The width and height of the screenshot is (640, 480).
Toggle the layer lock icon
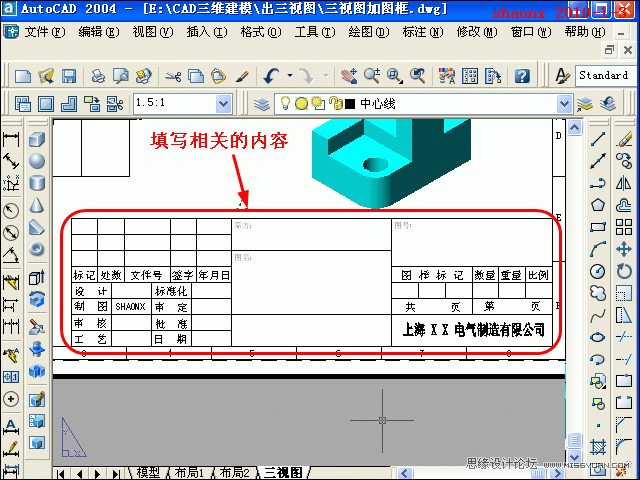pyautogui.click(x=335, y=103)
